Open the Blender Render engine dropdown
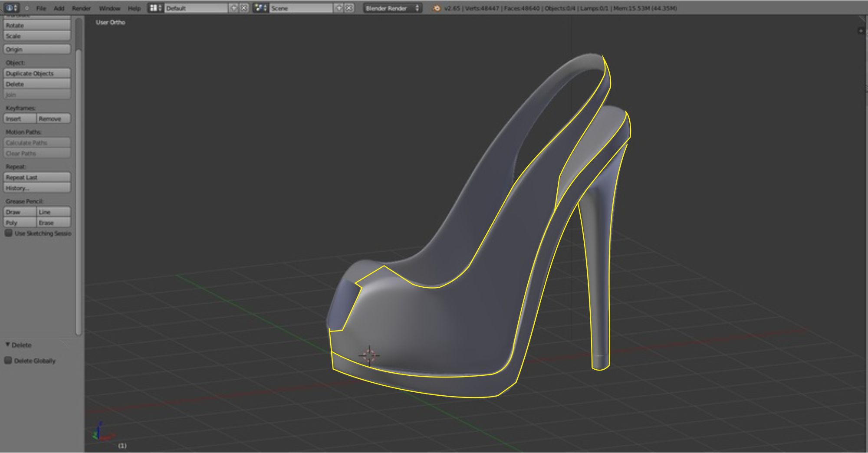This screenshot has width=868, height=453. pyautogui.click(x=392, y=8)
